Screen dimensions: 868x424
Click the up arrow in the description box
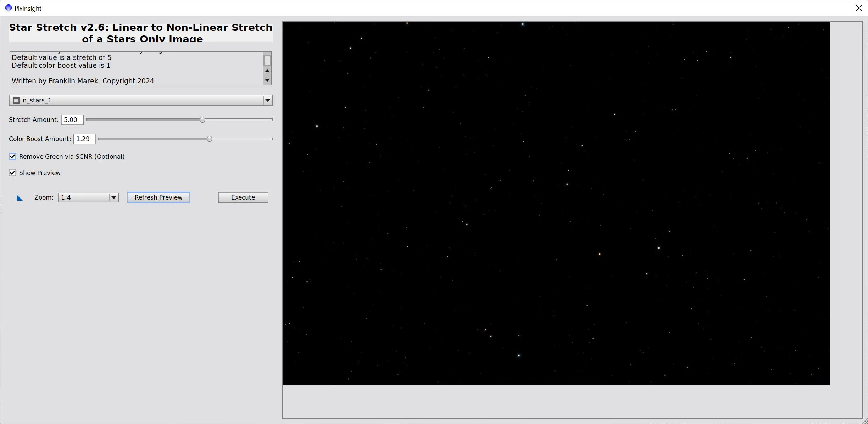267,71
